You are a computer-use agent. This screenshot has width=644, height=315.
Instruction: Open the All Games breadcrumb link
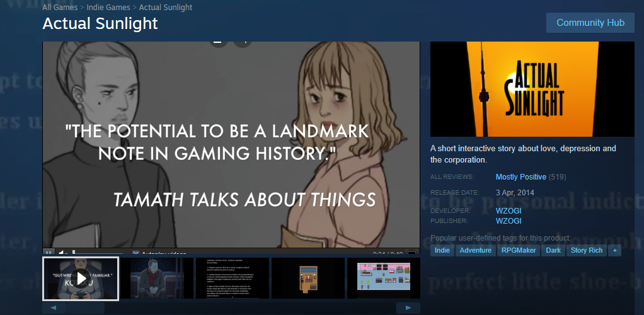tap(60, 8)
